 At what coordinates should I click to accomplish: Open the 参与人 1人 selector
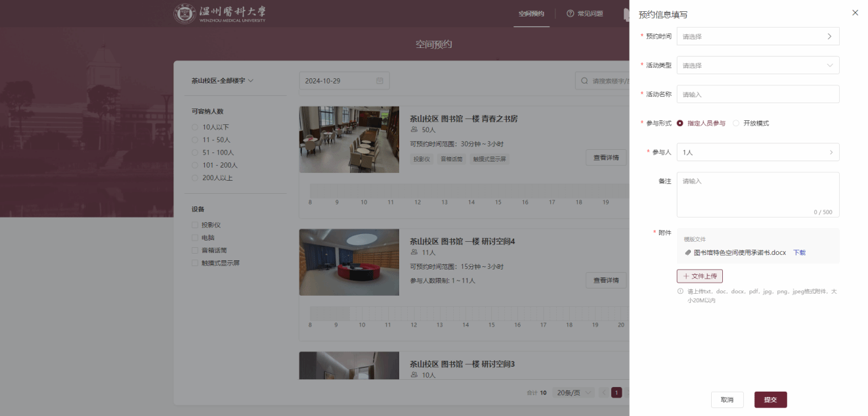[758, 152]
